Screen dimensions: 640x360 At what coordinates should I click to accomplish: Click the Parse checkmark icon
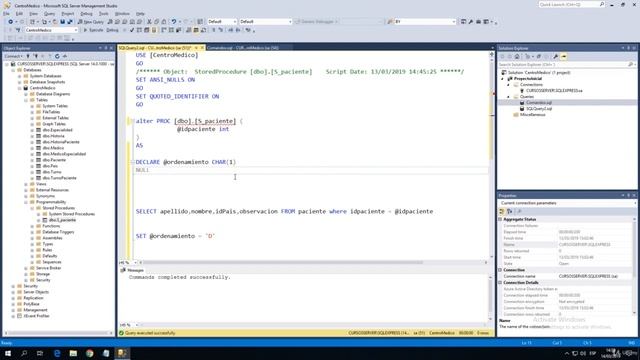point(132,30)
